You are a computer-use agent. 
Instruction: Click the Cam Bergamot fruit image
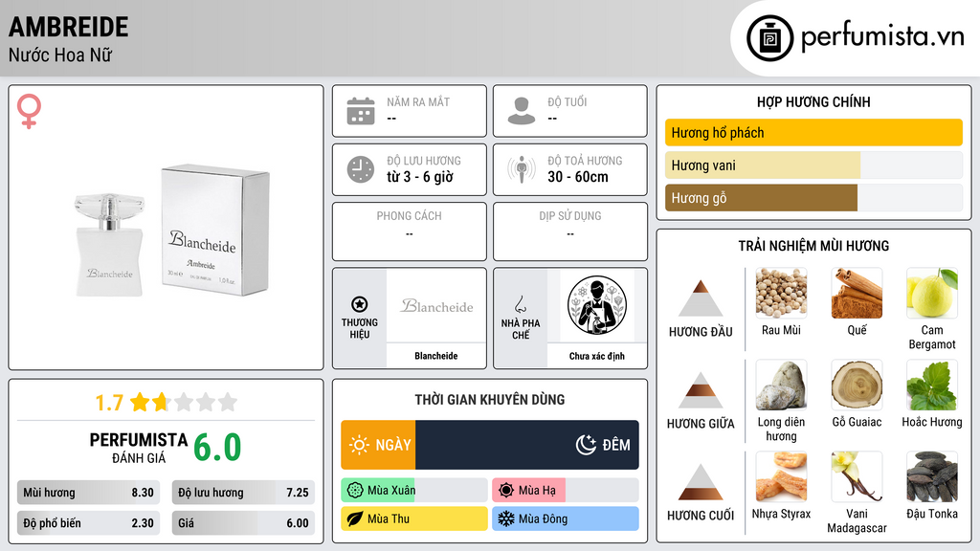click(x=932, y=293)
